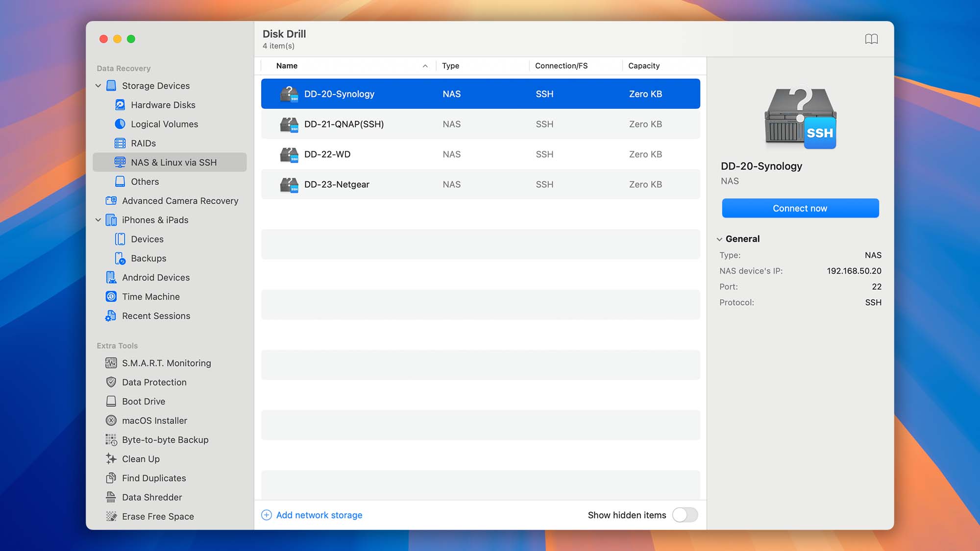Click the Connect now button
Screen dimensions: 980x551
[800, 208]
